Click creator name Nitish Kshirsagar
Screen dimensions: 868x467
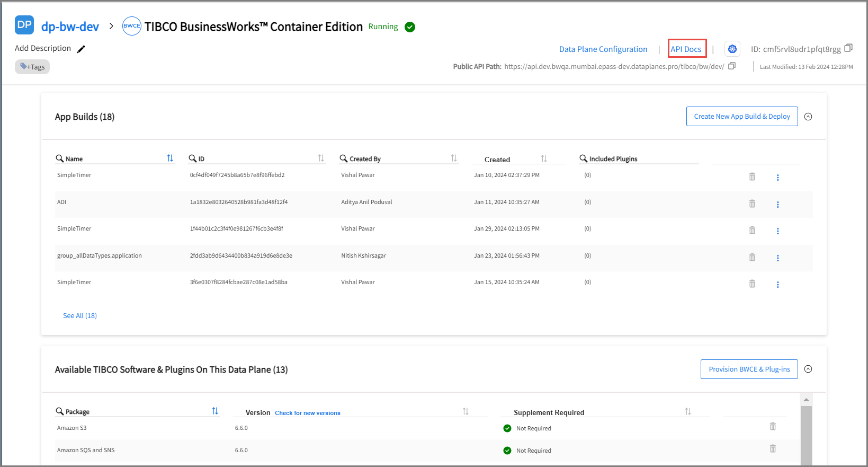pos(363,255)
